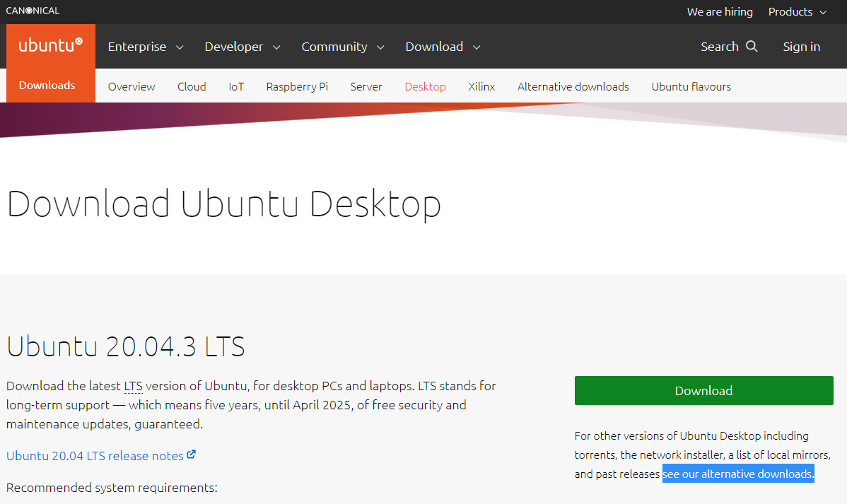Switch to the Cloud tab

pyautogui.click(x=192, y=86)
